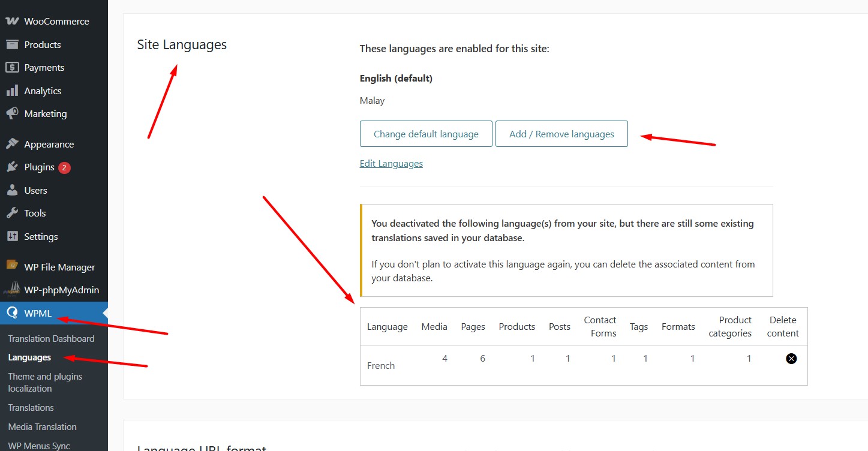Click the English (default) language text
Image resolution: width=868 pixels, height=451 pixels.
point(396,79)
